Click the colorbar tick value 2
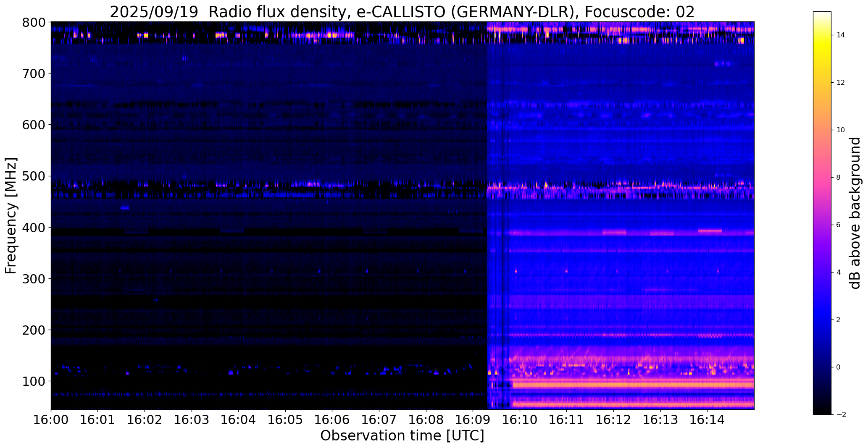The height and width of the screenshot is (448, 868). coord(839,320)
